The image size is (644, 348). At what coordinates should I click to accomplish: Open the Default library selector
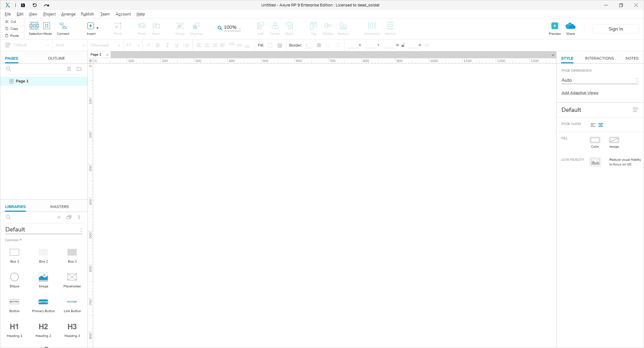pos(44,229)
